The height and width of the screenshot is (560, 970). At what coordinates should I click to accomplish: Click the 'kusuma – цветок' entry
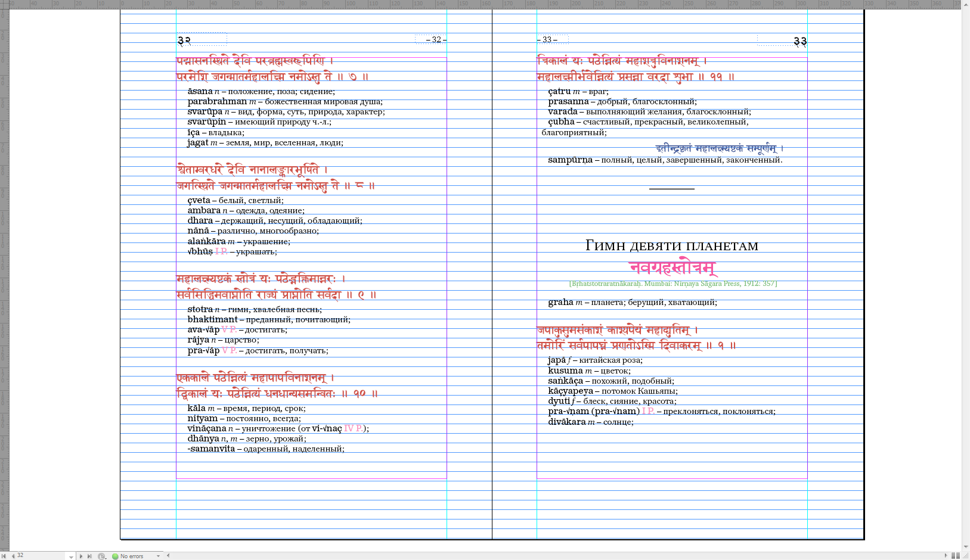589,371
